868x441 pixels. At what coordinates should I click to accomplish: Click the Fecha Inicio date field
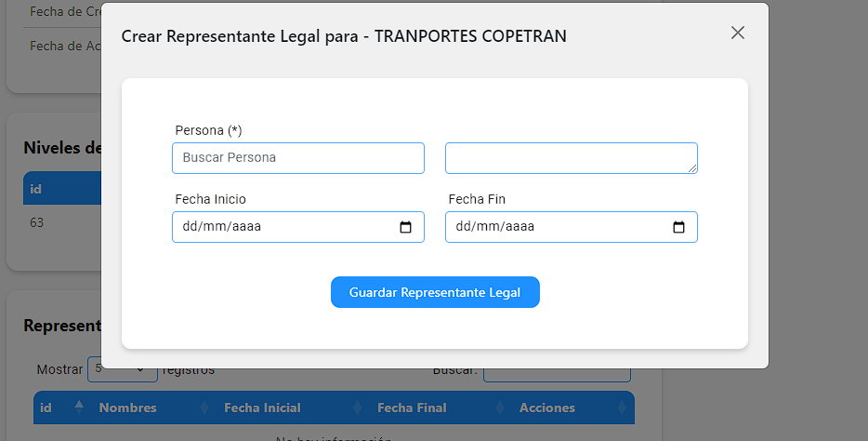click(x=297, y=227)
